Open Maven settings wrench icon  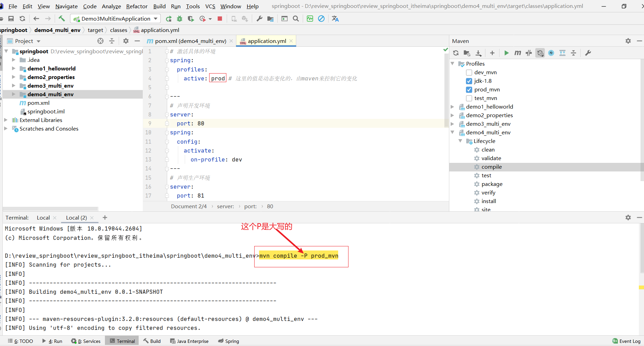coord(588,53)
